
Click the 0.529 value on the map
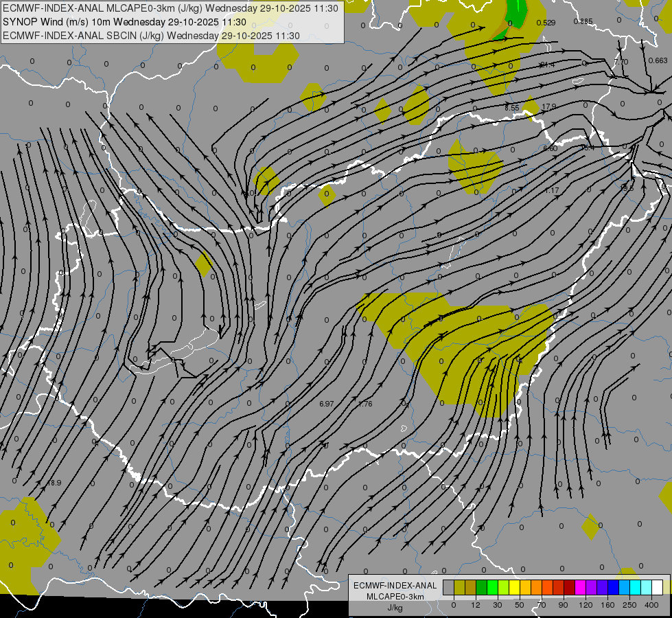546,23
